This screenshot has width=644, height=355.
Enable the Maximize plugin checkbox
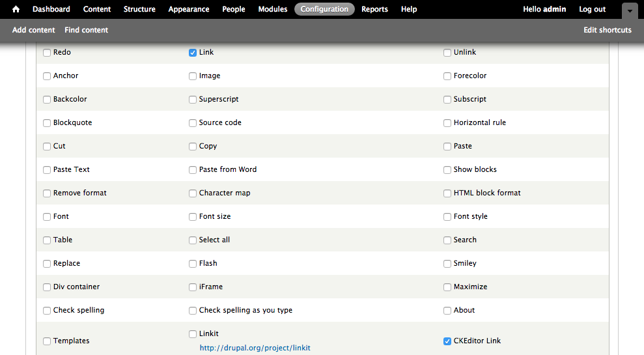[447, 287]
